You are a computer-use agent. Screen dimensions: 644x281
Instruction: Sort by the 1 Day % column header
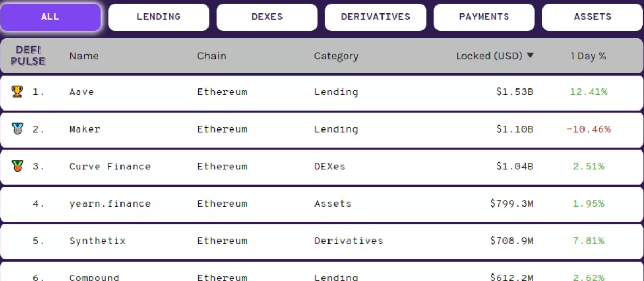[x=588, y=56]
